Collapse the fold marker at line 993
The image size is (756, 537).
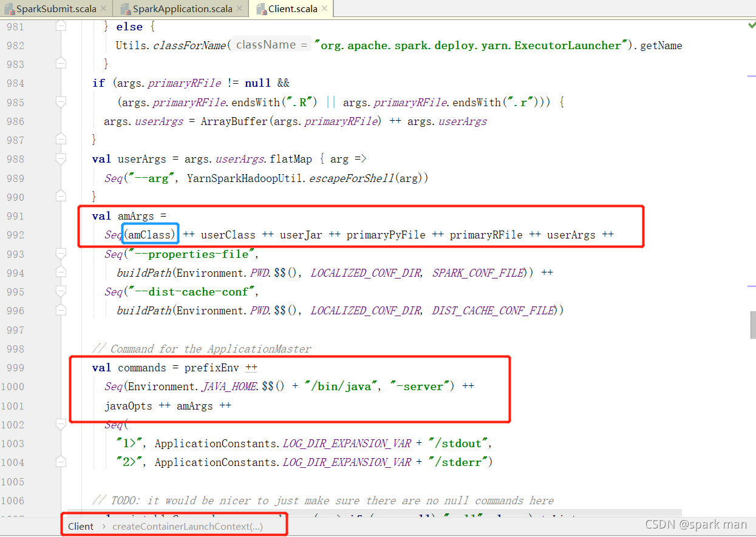click(x=60, y=254)
